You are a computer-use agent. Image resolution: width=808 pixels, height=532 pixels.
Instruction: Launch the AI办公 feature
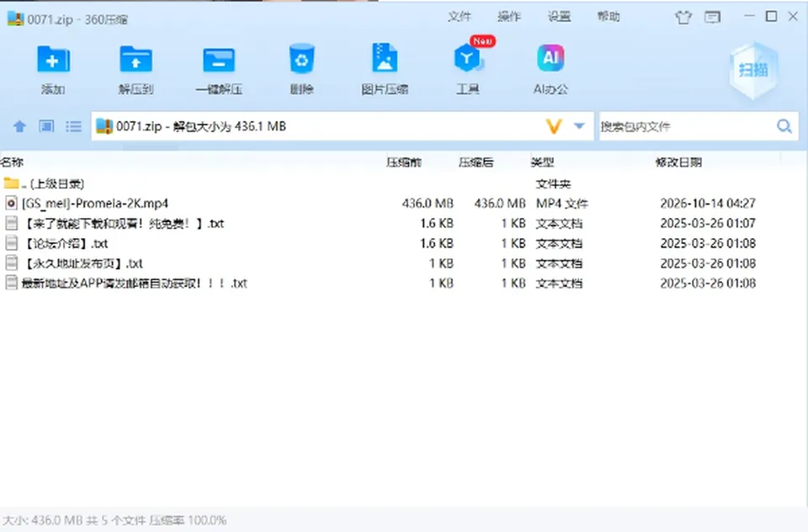point(550,58)
